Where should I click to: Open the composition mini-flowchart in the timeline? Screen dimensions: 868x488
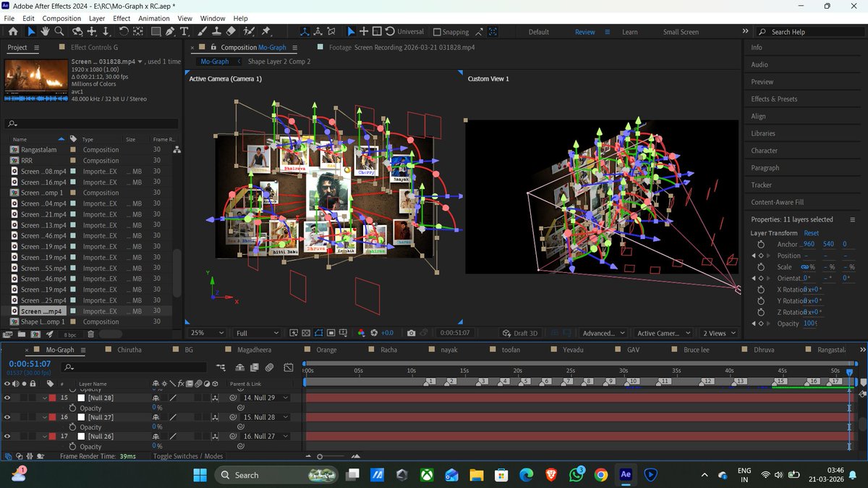coord(221,368)
